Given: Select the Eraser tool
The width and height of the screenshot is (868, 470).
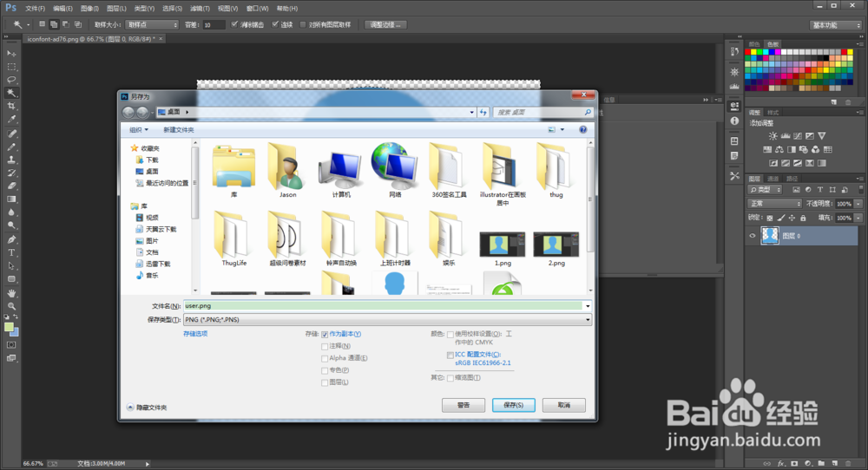Looking at the screenshot, I should [x=11, y=186].
